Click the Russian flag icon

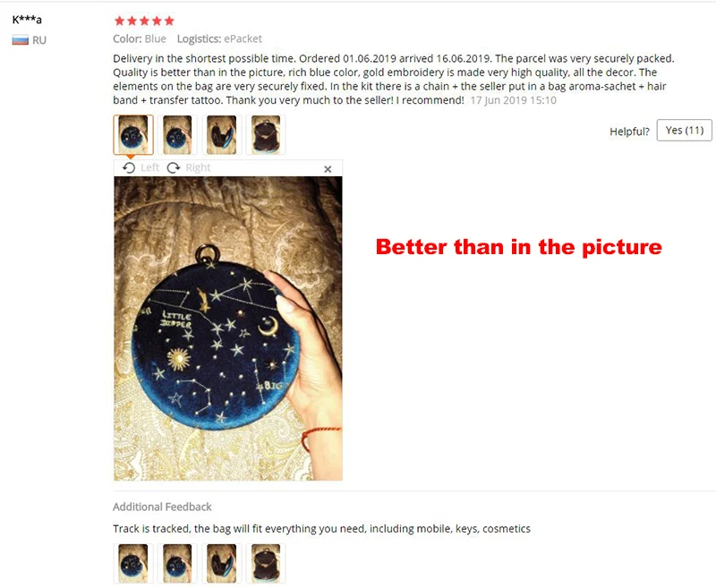20,40
